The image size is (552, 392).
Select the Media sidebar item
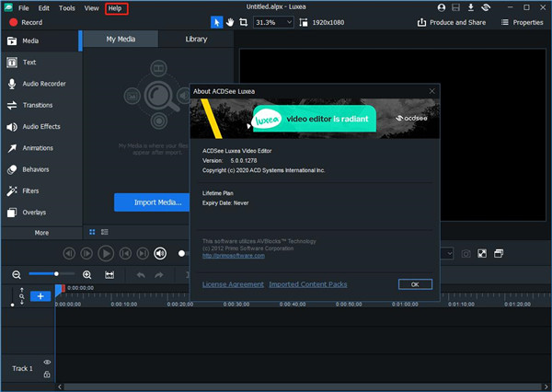tap(40, 40)
